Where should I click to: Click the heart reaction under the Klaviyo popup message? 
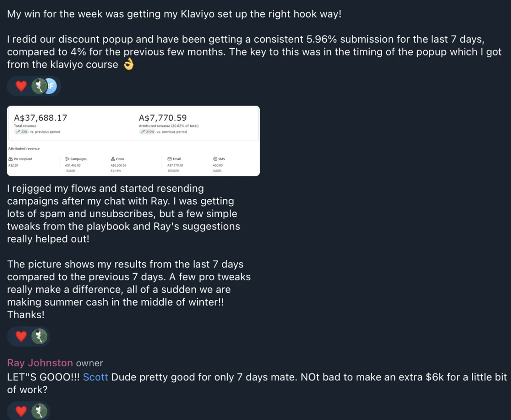[21, 86]
